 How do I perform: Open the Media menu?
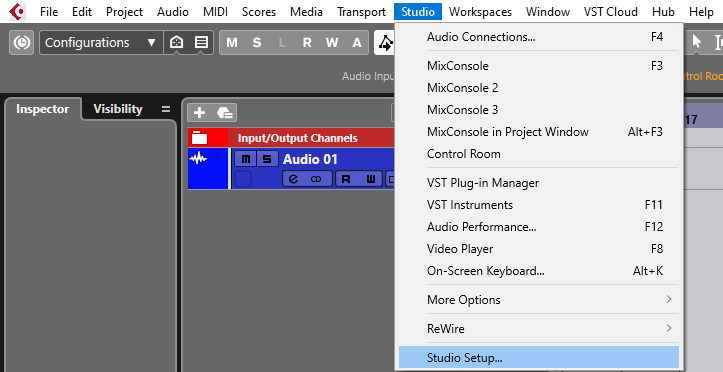pyautogui.click(x=306, y=12)
